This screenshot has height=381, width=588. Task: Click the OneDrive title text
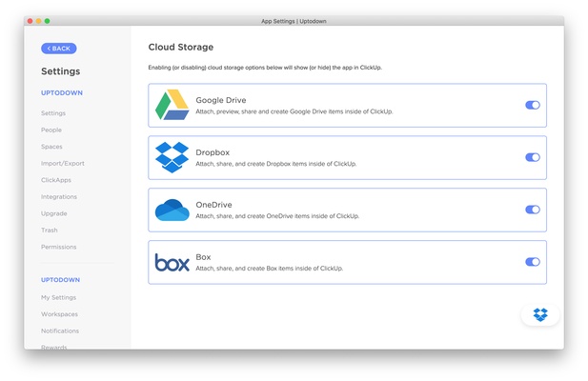tap(213, 205)
